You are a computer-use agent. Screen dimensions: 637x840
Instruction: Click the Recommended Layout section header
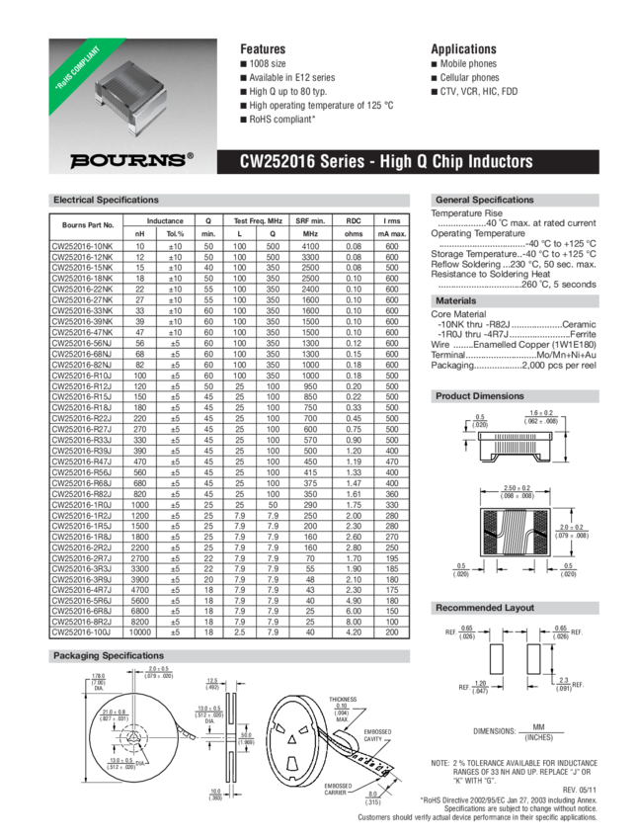click(515, 608)
